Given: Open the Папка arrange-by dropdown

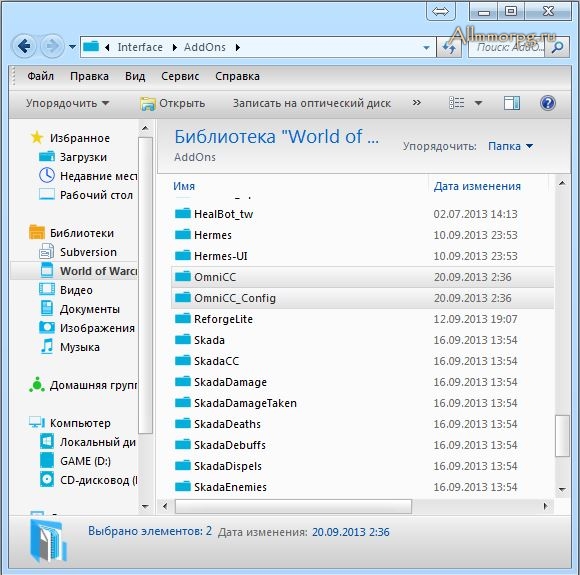Looking at the screenshot, I should point(510,146).
